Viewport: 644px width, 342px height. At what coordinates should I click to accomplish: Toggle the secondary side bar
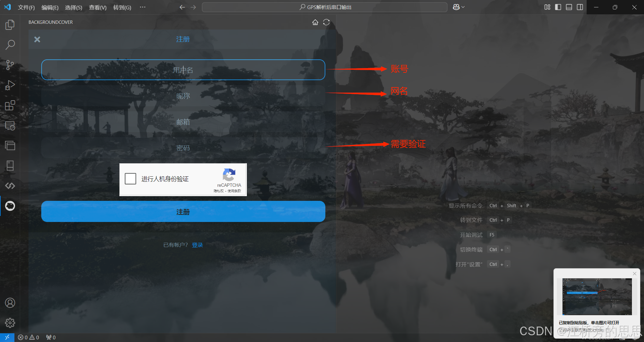coord(580,7)
